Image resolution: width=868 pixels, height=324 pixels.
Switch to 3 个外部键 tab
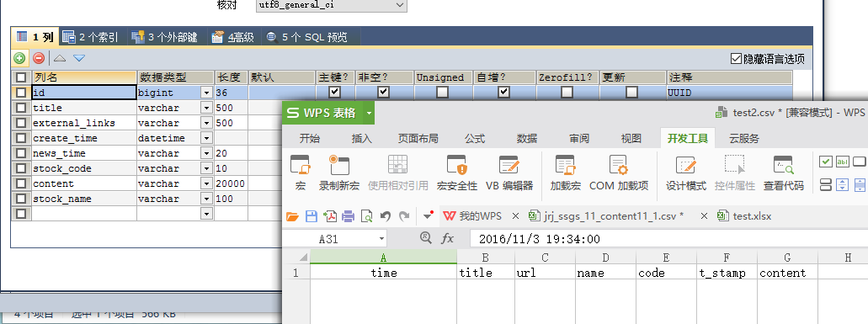164,37
